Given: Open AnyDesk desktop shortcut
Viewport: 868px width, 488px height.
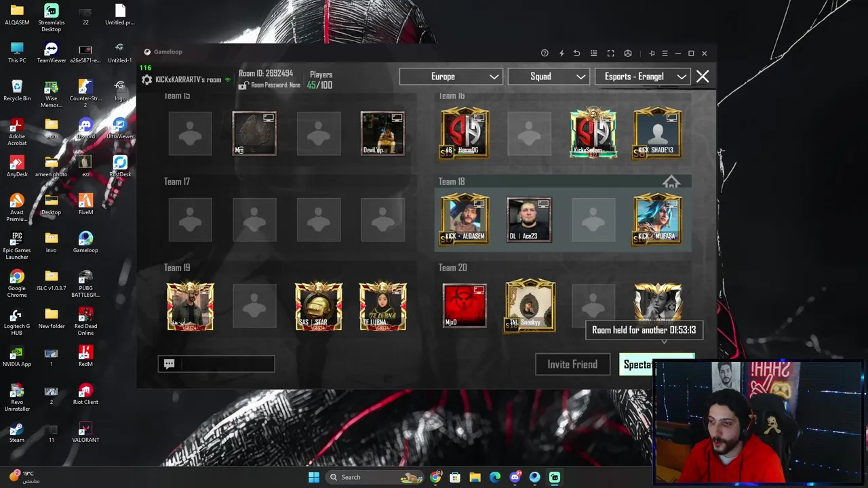Looking at the screenshot, I should [x=17, y=166].
